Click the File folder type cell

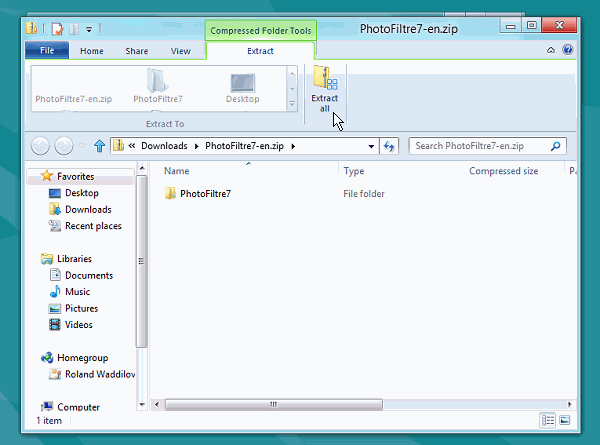[364, 194]
